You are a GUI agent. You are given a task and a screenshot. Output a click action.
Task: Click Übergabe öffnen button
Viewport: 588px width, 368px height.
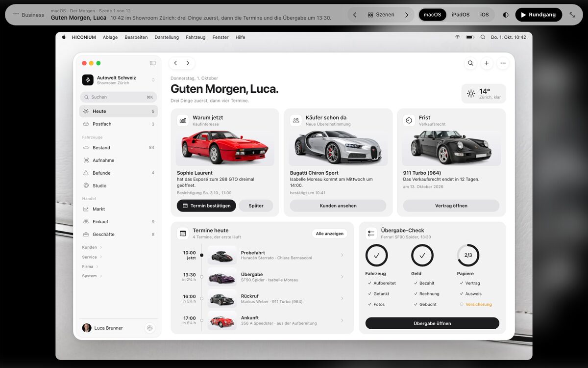coord(432,323)
